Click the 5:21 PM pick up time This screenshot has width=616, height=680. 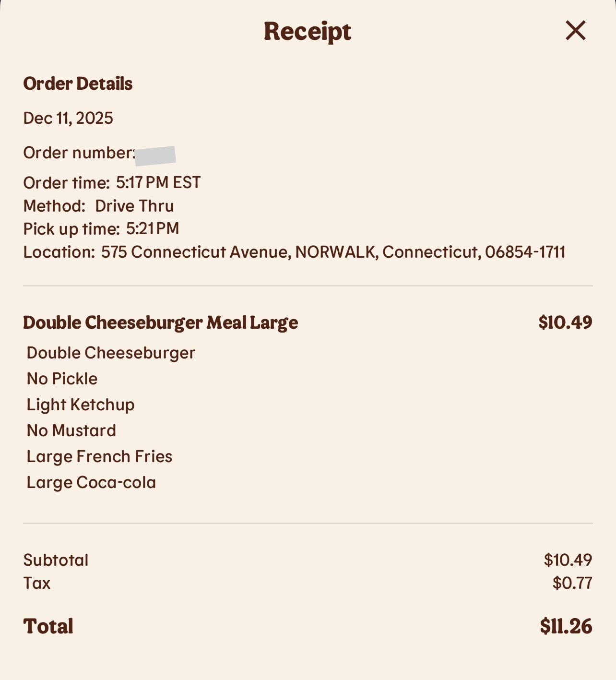click(x=153, y=229)
